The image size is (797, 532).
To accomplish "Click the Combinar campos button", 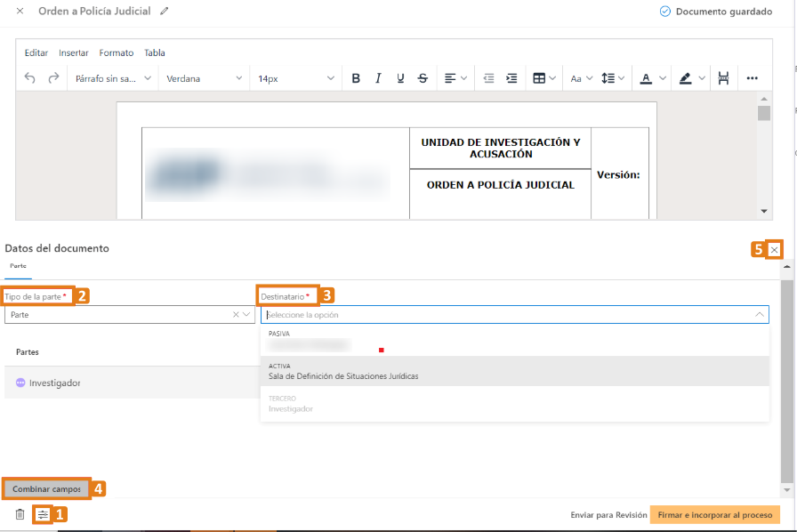I will pos(46,488).
